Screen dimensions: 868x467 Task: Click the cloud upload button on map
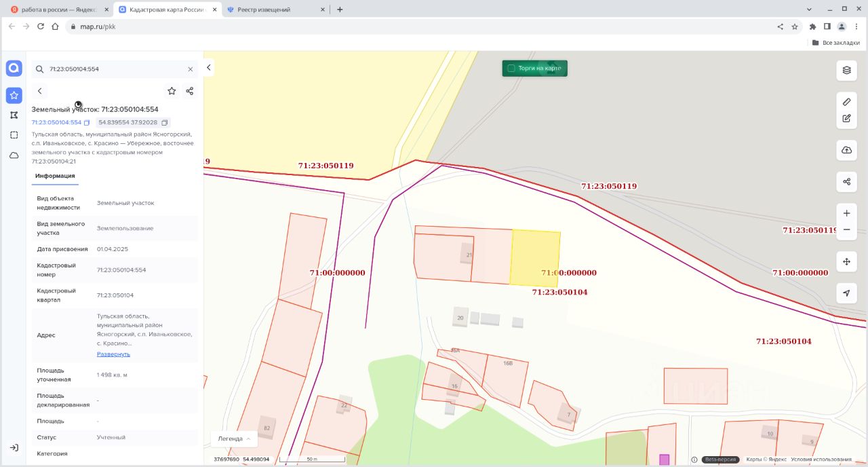tap(846, 149)
